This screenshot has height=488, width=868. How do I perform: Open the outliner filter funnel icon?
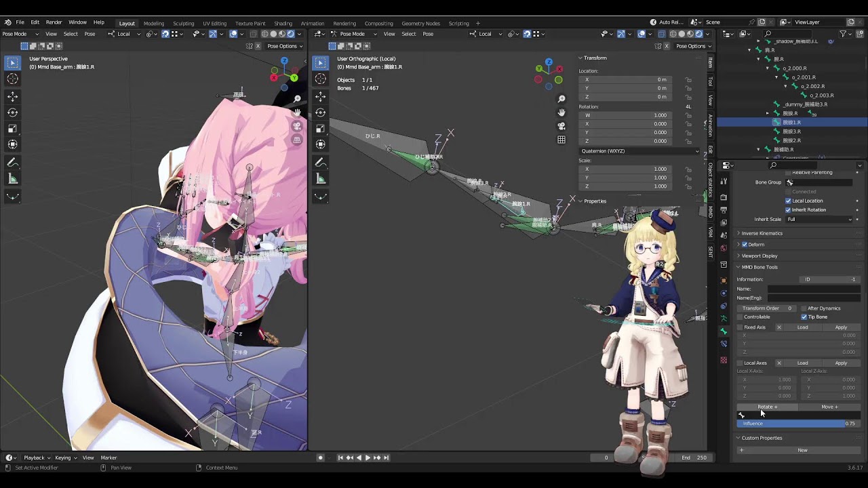point(843,33)
